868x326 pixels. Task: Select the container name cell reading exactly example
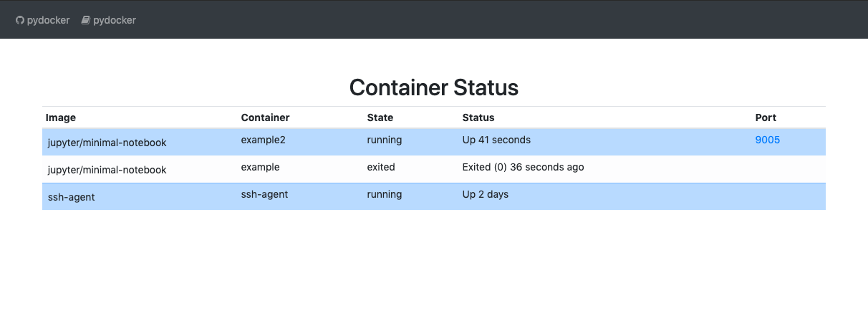[x=260, y=167]
